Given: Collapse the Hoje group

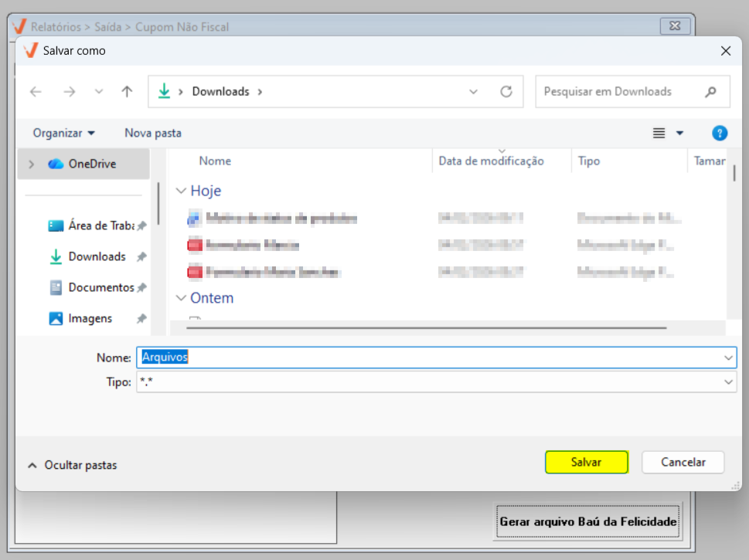Looking at the screenshot, I should pos(181,191).
